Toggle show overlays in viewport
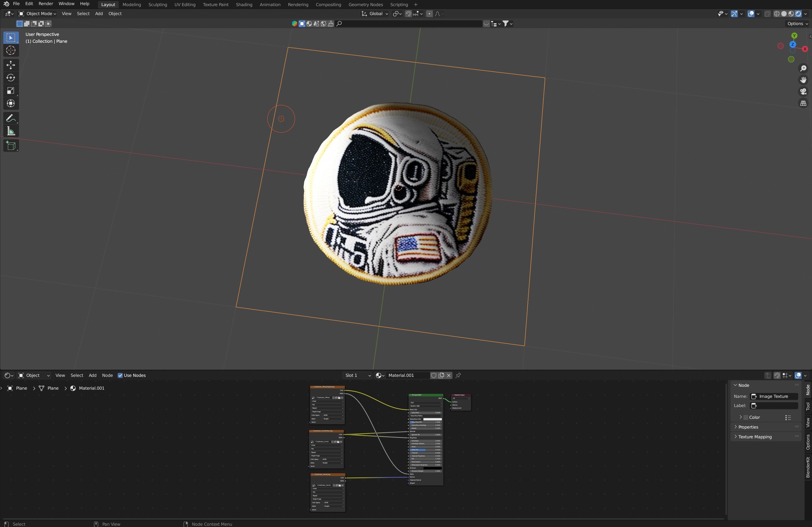This screenshot has height=527, width=812. [751, 14]
